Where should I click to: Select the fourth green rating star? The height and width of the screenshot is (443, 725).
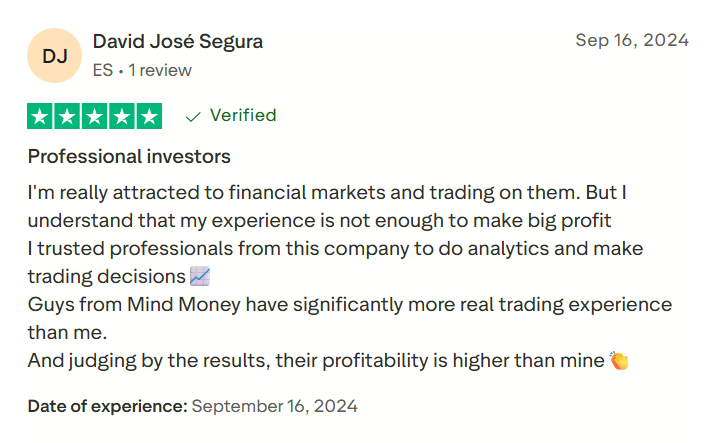pos(122,116)
